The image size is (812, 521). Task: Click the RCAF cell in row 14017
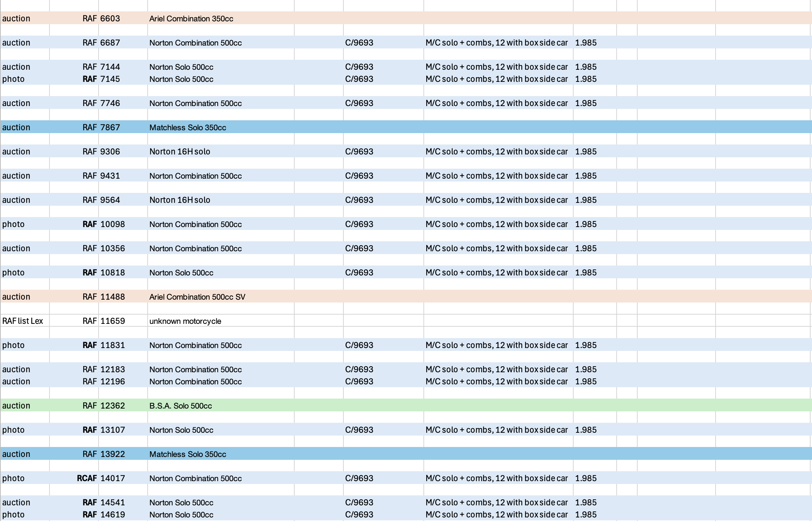74,478
